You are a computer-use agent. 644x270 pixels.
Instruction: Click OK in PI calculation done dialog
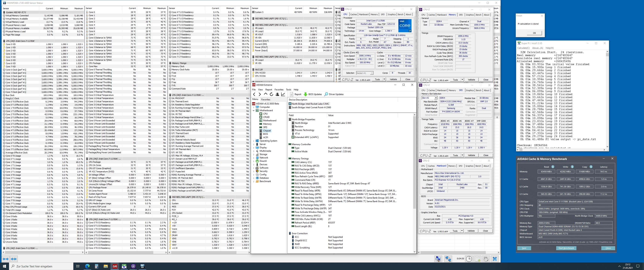(x=534, y=33)
